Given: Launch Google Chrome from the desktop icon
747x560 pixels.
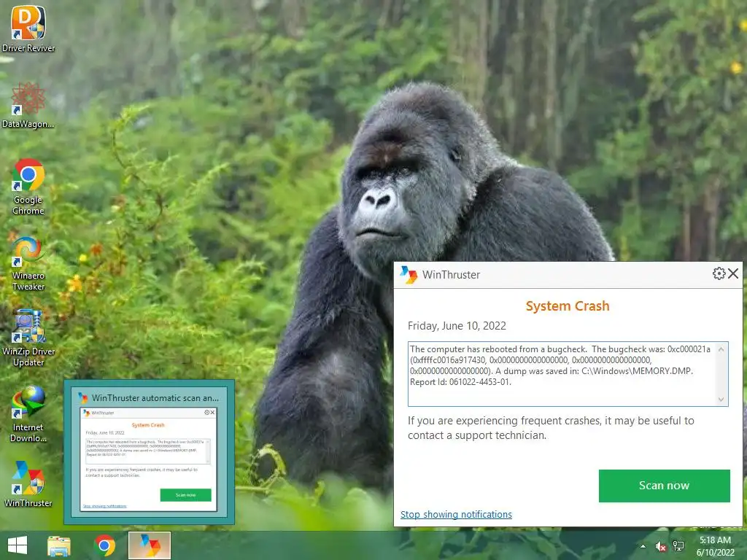Looking at the screenshot, I should (x=28, y=186).
